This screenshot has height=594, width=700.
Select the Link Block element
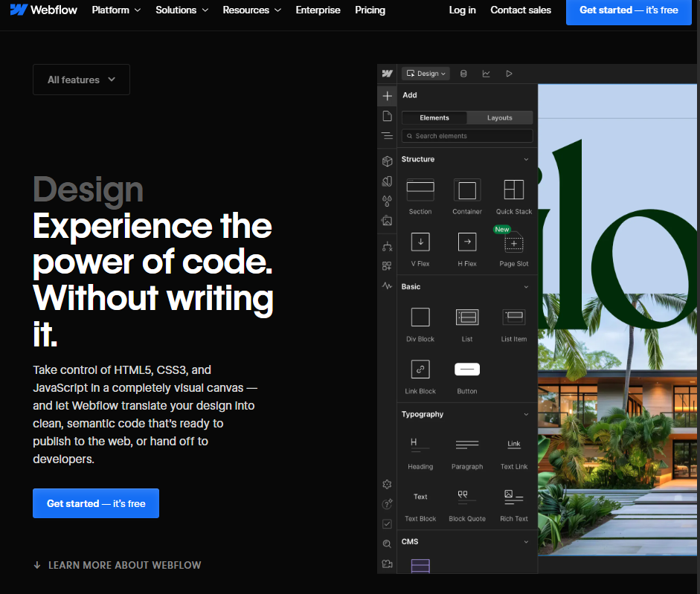tap(420, 377)
